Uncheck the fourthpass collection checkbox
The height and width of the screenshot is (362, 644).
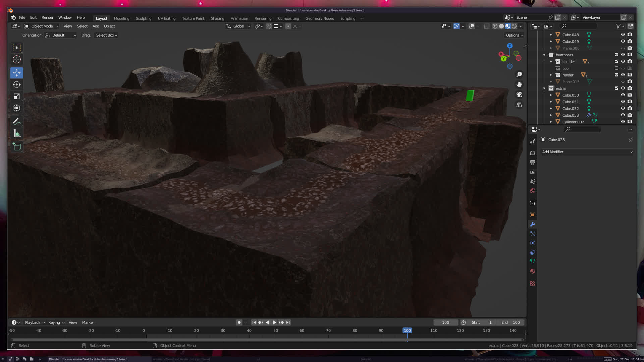pos(616,55)
